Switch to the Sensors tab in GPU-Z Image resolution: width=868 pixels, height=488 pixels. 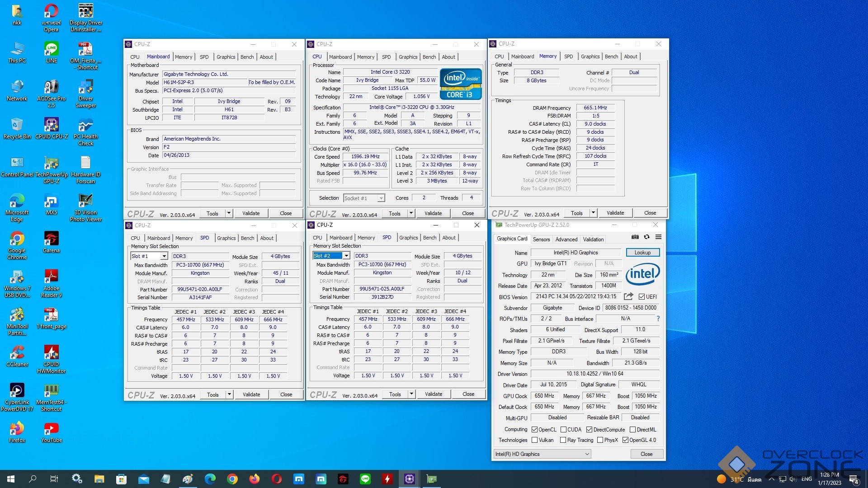coord(541,239)
